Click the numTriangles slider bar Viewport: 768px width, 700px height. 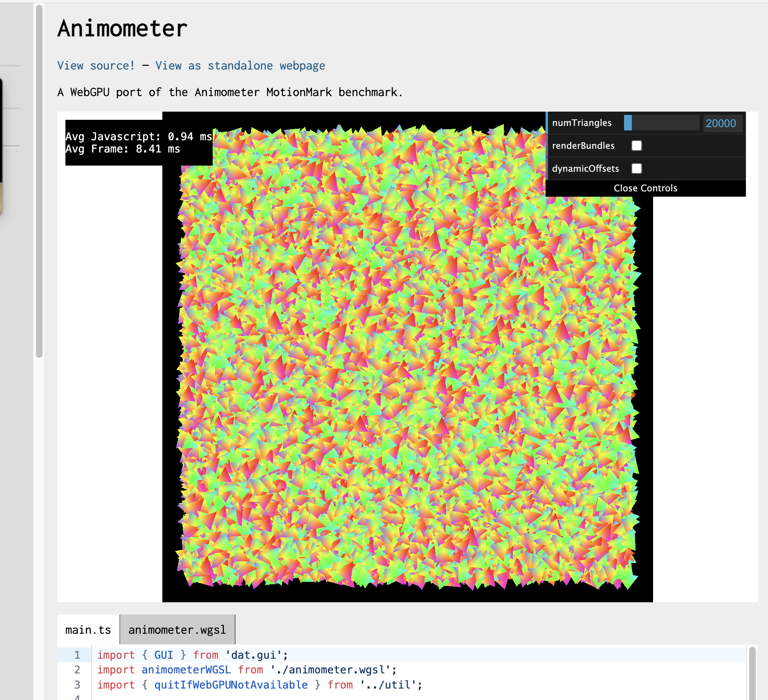coord(661,123)
